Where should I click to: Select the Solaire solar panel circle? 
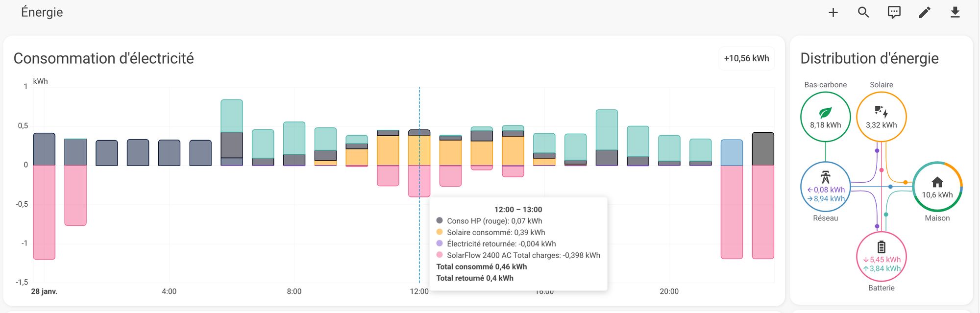click(x=881, y=117)
